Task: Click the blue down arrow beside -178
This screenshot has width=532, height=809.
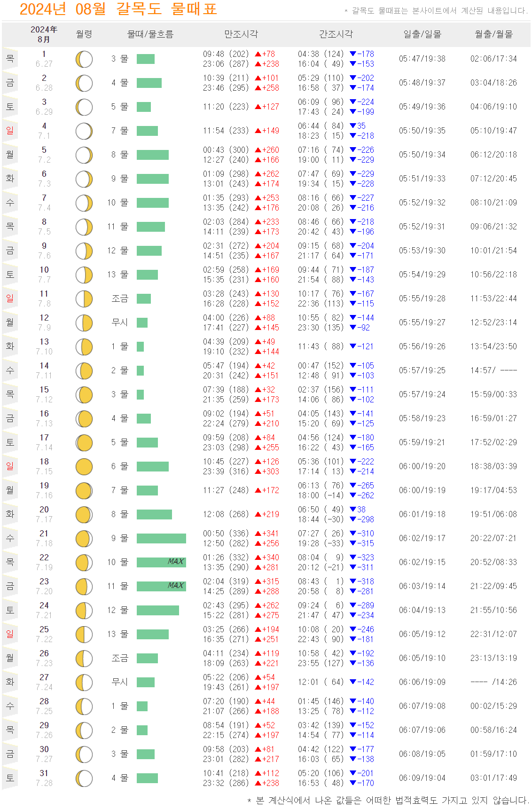Action: [x=353, y=55]
